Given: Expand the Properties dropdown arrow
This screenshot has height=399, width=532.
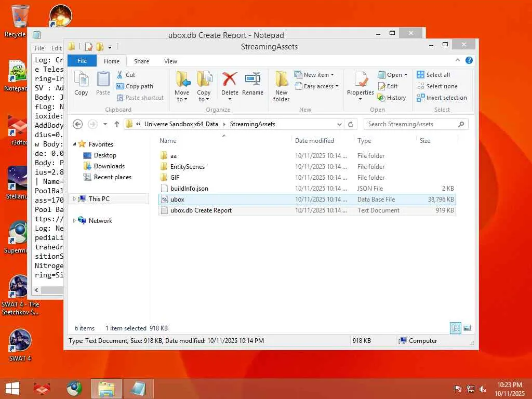Looking at the screenshot, I should 361,99.
